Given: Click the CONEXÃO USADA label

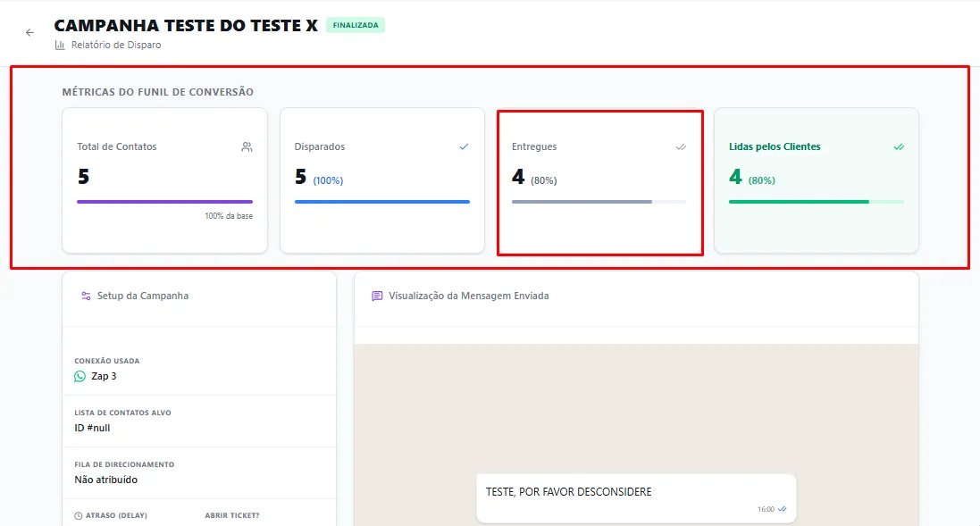Looking at the screenshot, I should (107, 361).
